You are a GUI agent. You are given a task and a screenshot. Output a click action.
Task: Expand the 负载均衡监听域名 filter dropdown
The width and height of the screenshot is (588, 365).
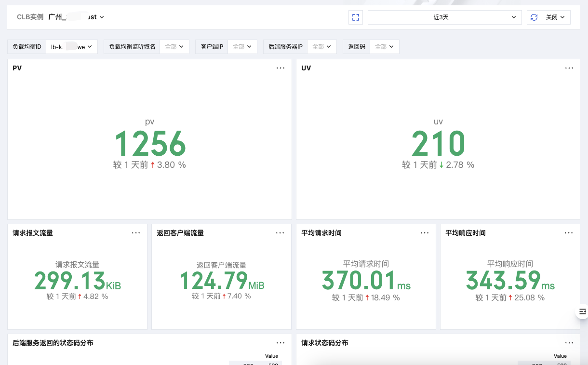[x=174, y=47]
